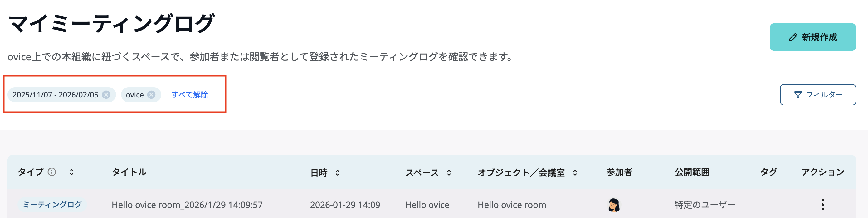Click the ミーティングログ type badge

coord(52,204)
